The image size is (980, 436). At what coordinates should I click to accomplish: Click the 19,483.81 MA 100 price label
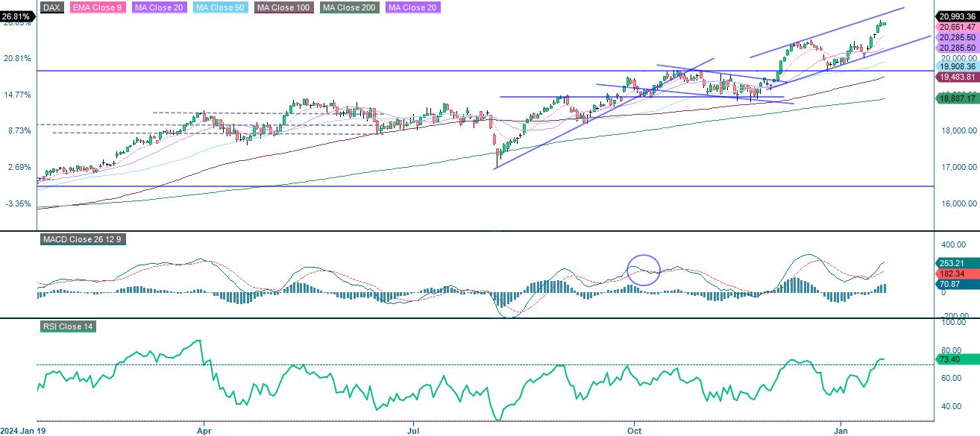[956, 77]
